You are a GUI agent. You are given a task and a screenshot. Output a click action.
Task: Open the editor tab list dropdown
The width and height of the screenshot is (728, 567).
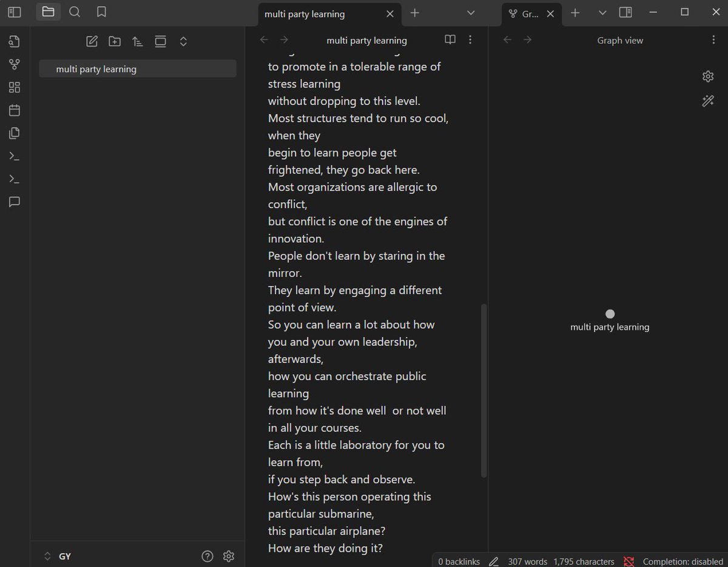(x=471, y=13)
